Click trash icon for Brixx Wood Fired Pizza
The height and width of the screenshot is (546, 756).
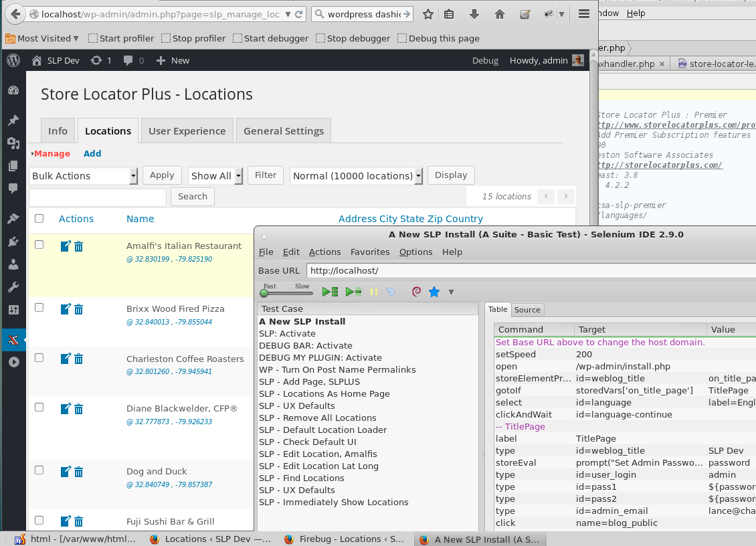coord(79,309)
